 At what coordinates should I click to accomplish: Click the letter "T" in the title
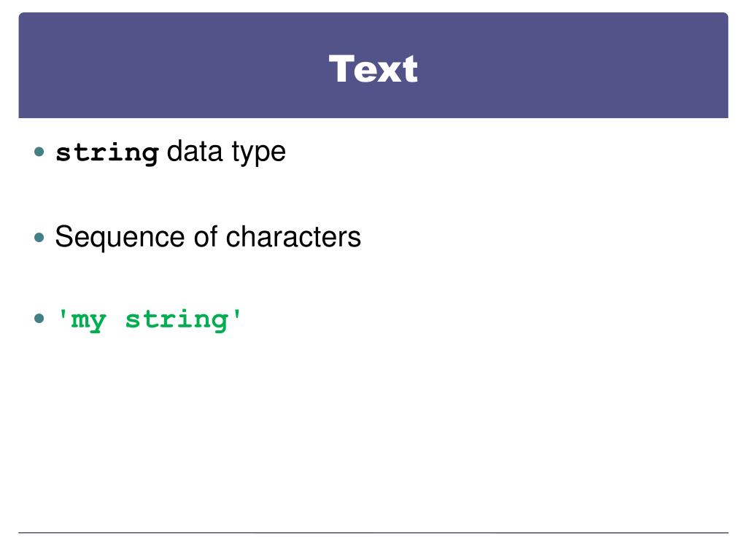click(x=341, y=69)
